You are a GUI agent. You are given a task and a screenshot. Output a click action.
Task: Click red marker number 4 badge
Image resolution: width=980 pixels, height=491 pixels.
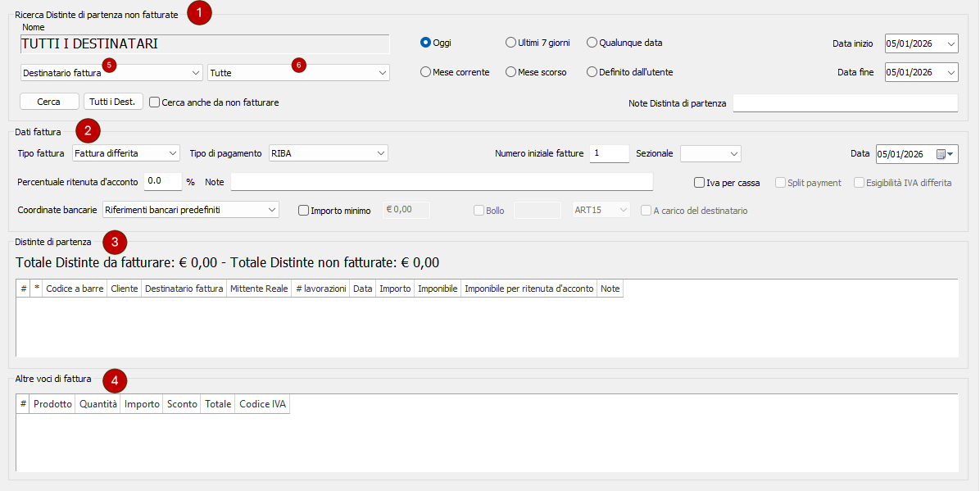(114, 380)
